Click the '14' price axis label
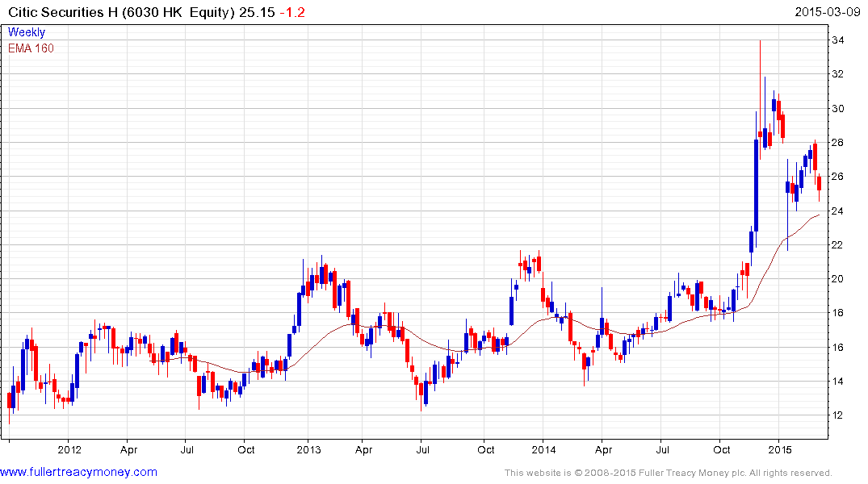The height and width of the screenshot is (484, 868). [x=837, y=381]
